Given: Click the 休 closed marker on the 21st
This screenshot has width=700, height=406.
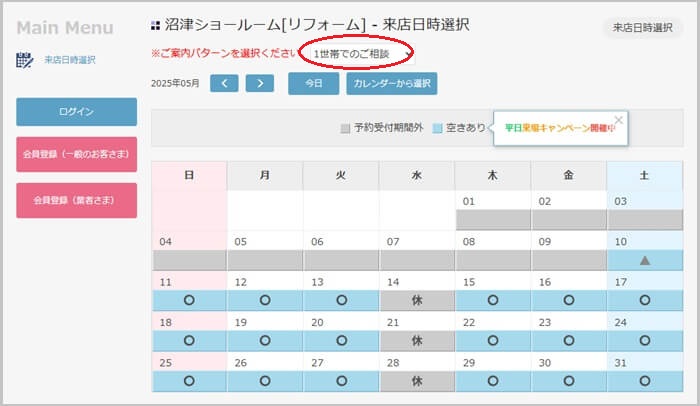Looking at the screenshot, I should point(417,341).
